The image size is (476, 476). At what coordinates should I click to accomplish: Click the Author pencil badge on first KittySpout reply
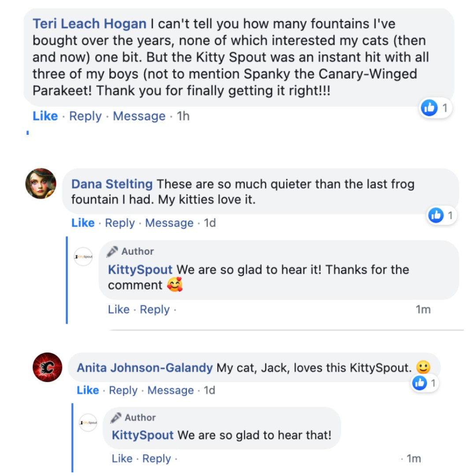pos(113,251)
